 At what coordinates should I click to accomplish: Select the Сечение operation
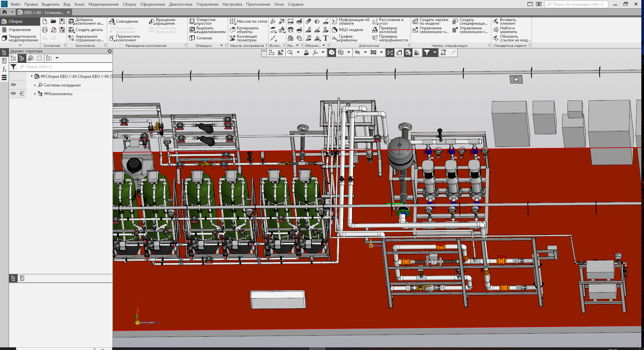[x=201, y=38]
